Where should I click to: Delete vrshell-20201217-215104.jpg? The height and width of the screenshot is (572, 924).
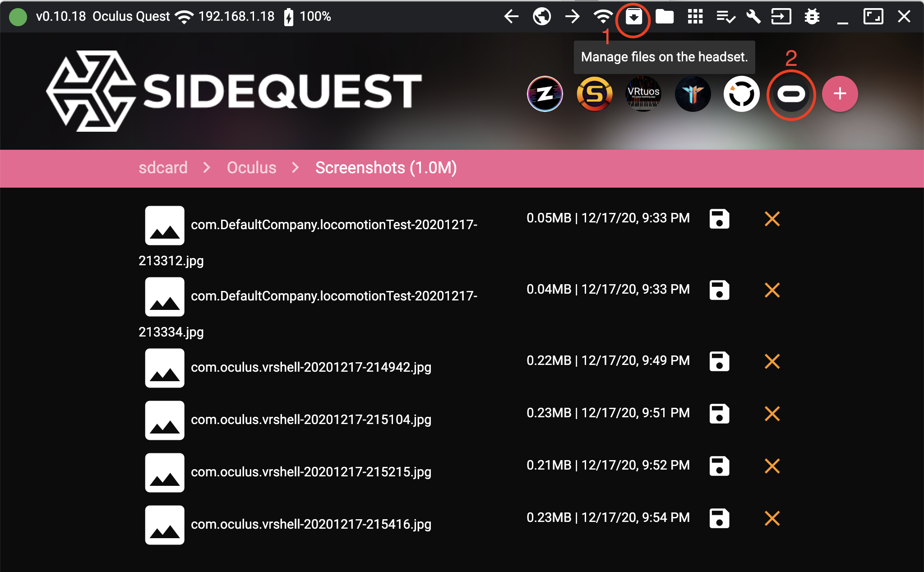(x=772, y=414)
